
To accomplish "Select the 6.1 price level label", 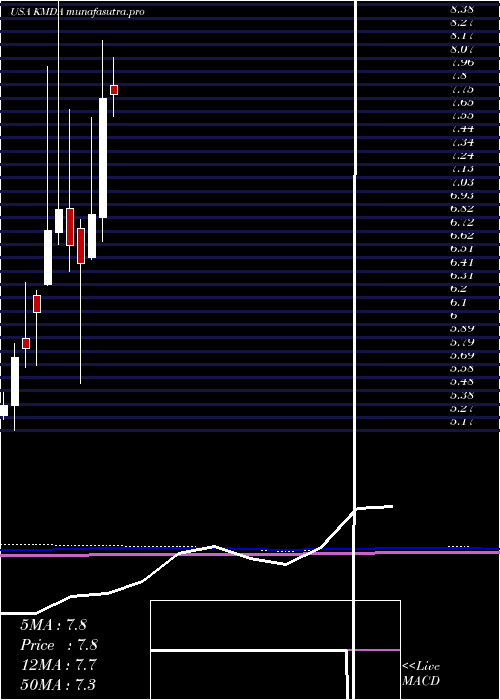I will click(x=459, y=302).
